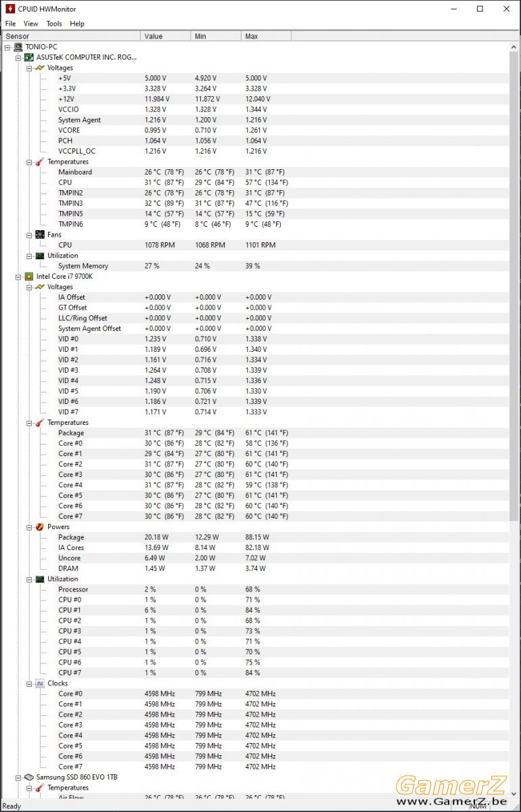The height and width of the screenshot is (812, 521).
Task: Click the NUM indicator in status bar
Action: click(x=479, y=806)
